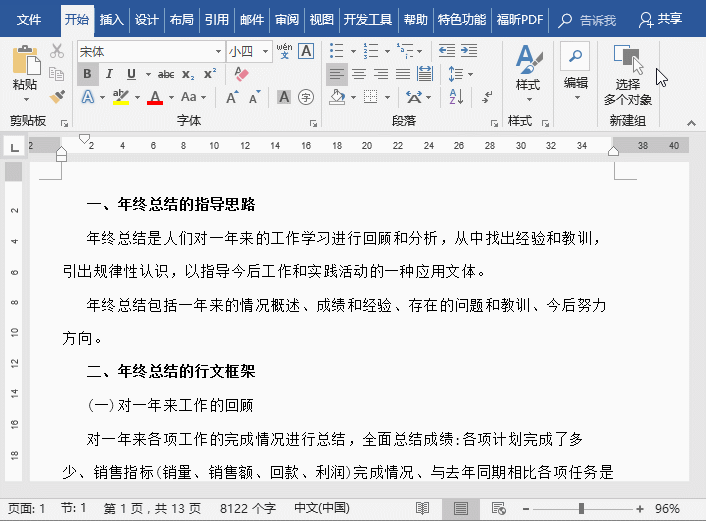The height and width of the screenshot is (521, 706).
Task: Switch to the 插入 Insert tab
Action: (112, 20)
